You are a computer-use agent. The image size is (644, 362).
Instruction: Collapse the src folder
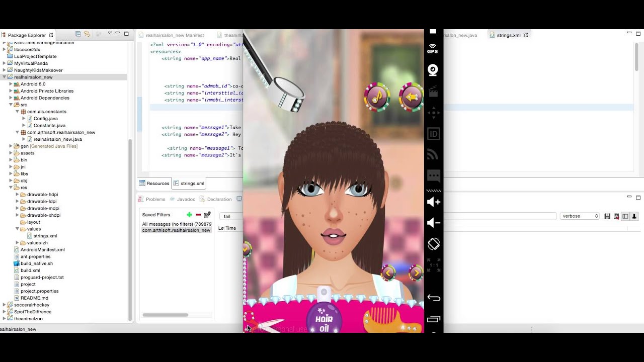point(11,105)
